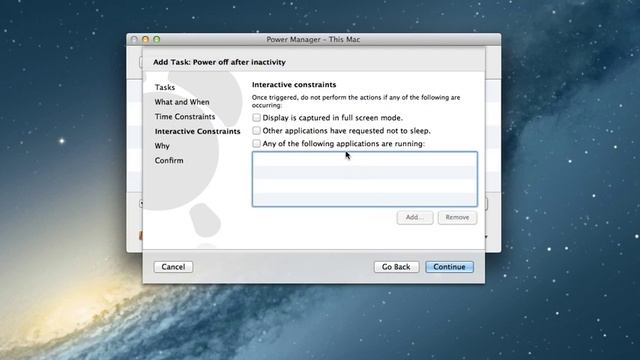The width and height of the screenshot is (640, 360).
Task: Click the Interactive constraints heading text
Action: (294, 85)
